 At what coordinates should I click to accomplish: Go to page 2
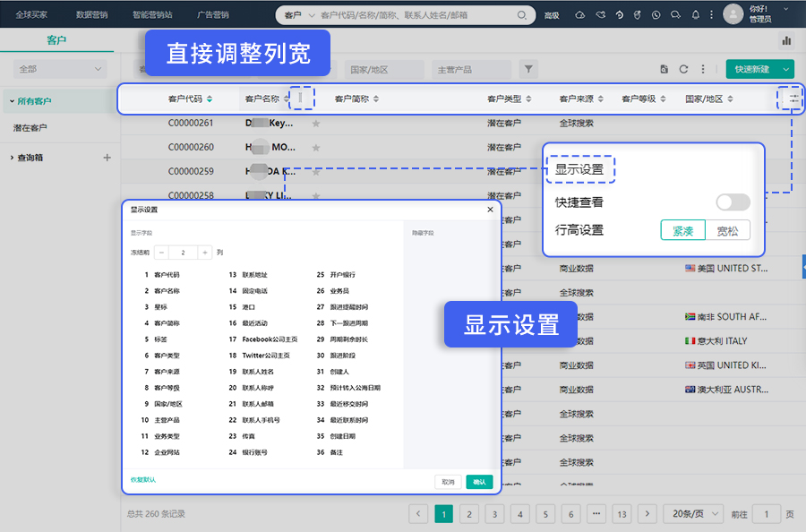(469, 513)
